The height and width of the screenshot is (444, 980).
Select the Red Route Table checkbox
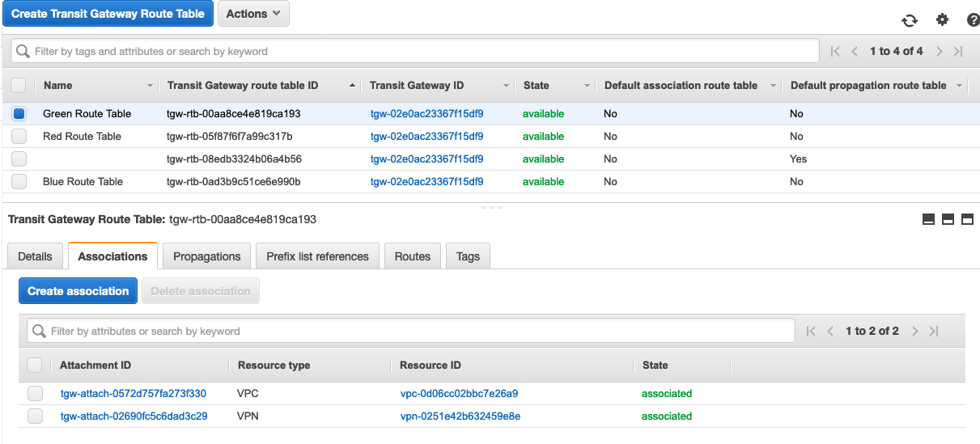point(19,137)
